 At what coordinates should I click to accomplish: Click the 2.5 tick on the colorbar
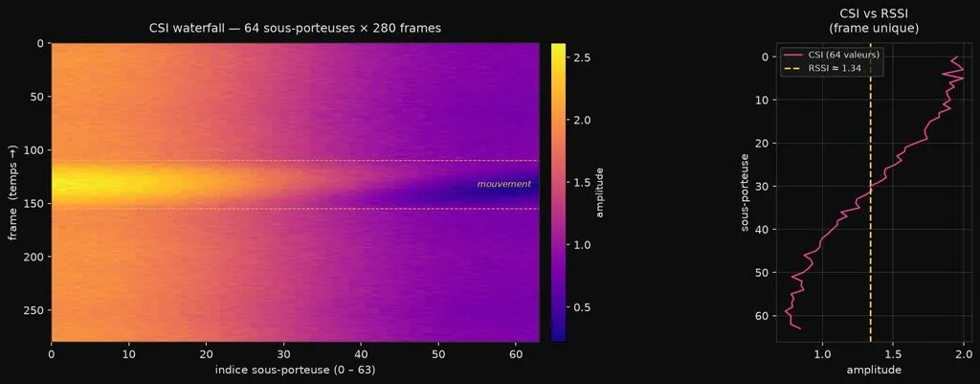coord(582,57)
